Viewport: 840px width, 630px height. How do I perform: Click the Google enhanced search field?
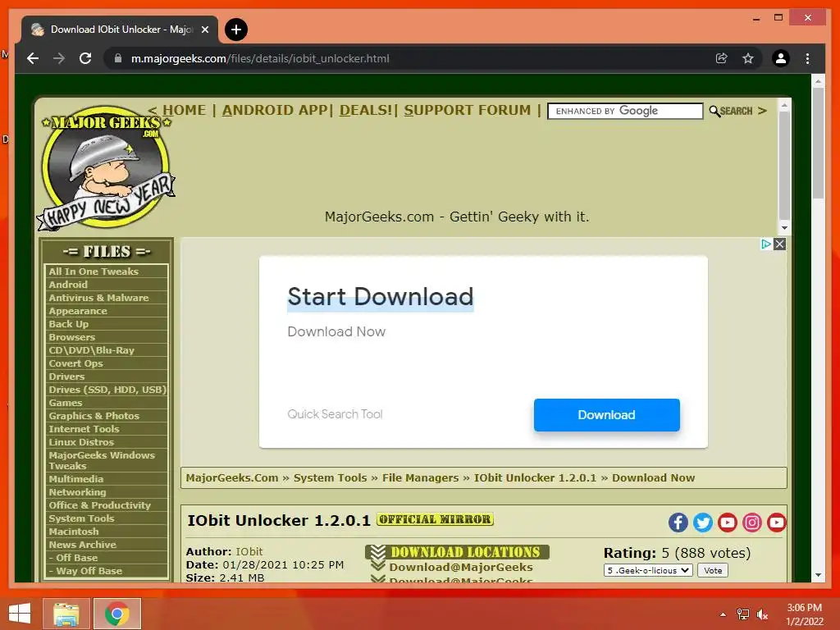[x=625, y=111]
